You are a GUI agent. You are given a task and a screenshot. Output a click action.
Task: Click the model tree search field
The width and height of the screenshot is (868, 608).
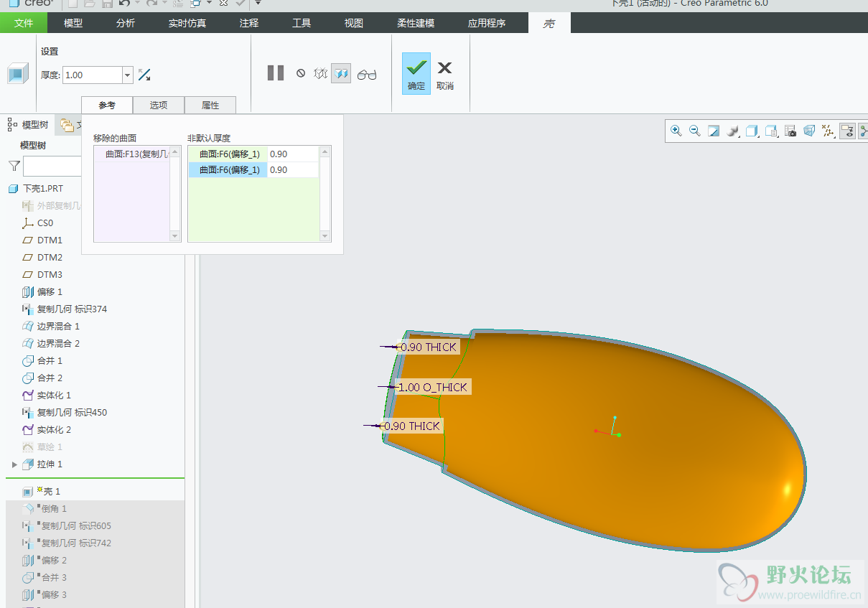(52, 166)
